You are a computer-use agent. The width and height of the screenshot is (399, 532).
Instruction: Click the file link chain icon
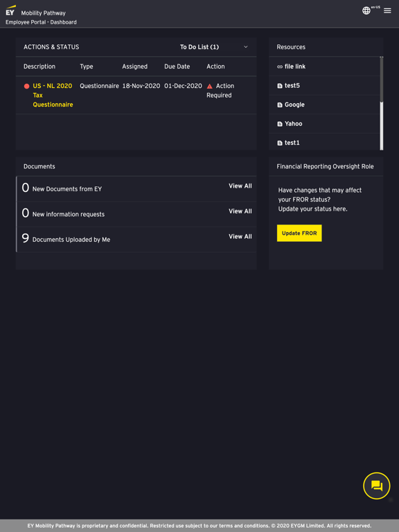click(280, 66)
